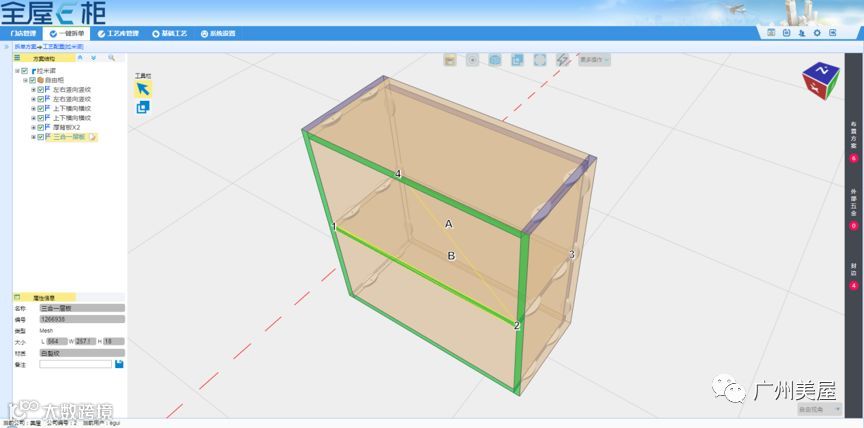Click the duplicate squares icon in view toolbar
Image resolution: width=864 pixels, height=428 pixels.
[517, 60]
